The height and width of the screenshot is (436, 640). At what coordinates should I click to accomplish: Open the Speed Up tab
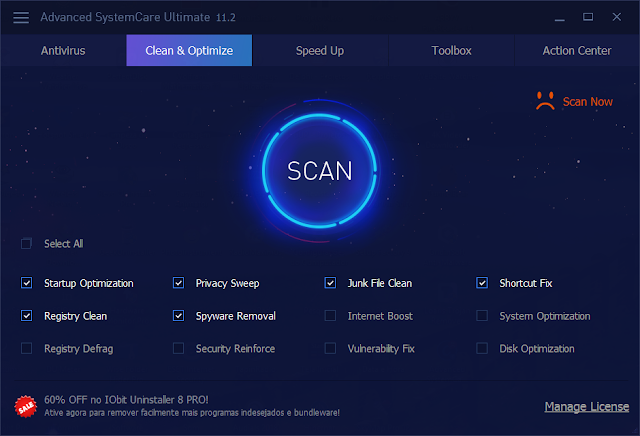[x=320, y=51]
